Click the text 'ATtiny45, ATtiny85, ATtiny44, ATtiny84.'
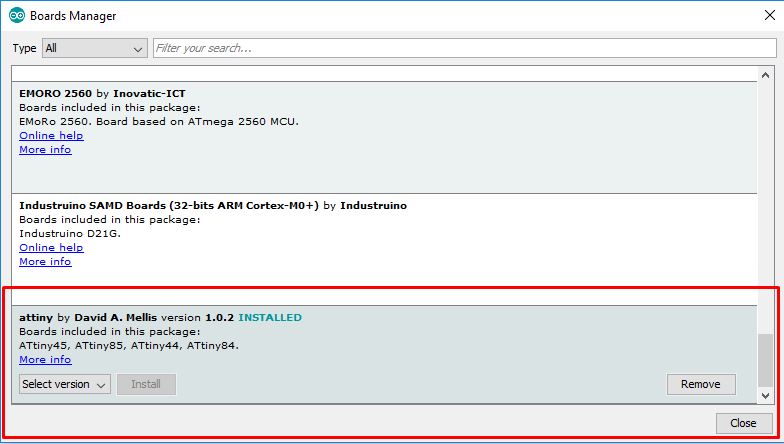This screenshot has width=784, height=444. (129, 346)
